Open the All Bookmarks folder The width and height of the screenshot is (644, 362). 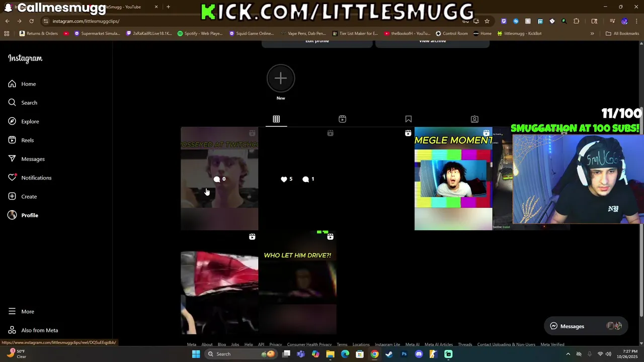click(x=622, y=34)
